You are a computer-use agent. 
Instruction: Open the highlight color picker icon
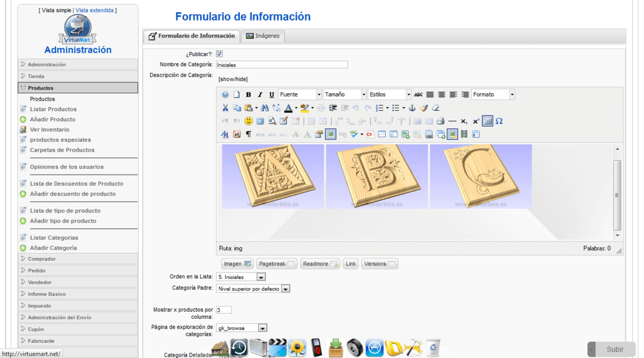304,108
